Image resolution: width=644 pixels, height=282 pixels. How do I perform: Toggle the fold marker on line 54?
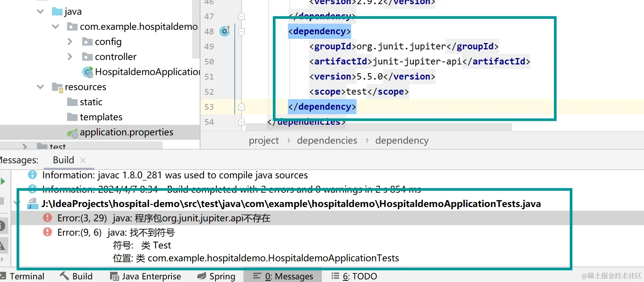242,122
